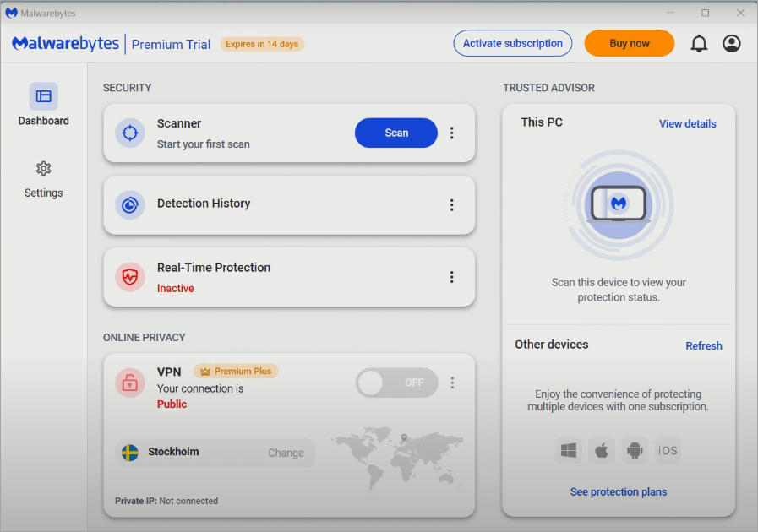Image resolution: width=758 pixels, height=532 pixels.
Task: Change the Stockholm VPN server location
Action: (286, 452)
